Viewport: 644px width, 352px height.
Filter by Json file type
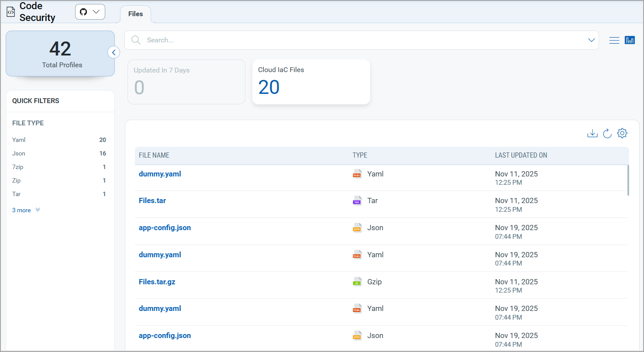coord(19,154)
